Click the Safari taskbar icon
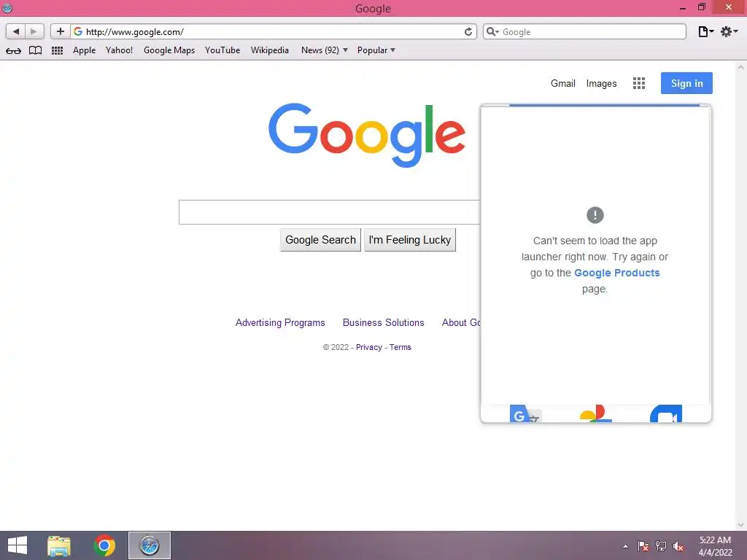 149,545
